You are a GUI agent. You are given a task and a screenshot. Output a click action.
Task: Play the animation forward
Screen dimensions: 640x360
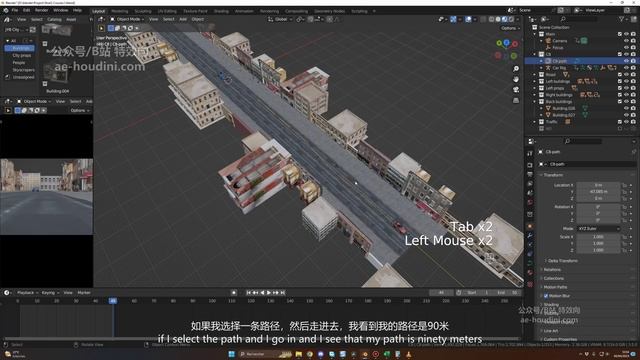coord(269,293)
